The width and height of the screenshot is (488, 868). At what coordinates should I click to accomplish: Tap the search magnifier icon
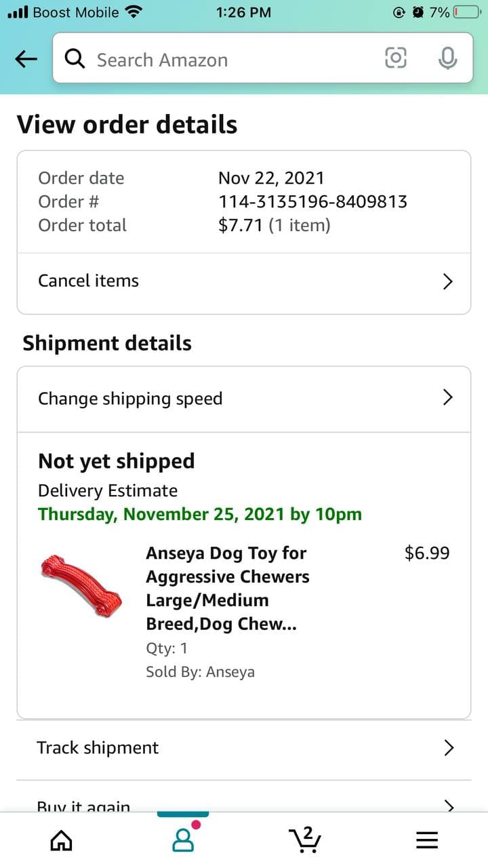pyautogui.click(x=75, y=60)
